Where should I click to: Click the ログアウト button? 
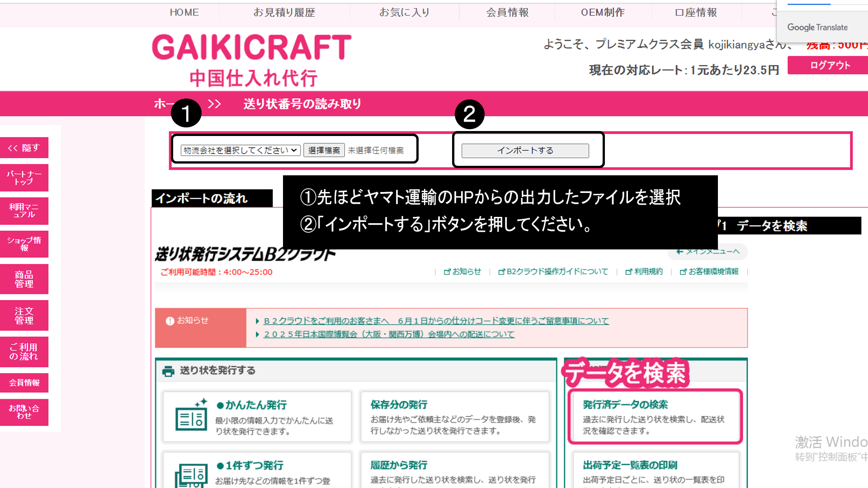(830, 66)
